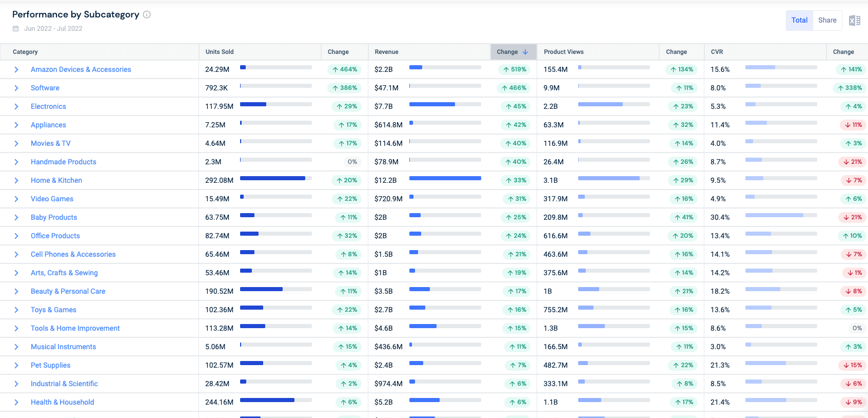The width and height of the screenshot is (868, 418).
Task: Click the Jun 2022 - Jul 2022 date range
Action: pyautogui.click(x=53, y=29)
